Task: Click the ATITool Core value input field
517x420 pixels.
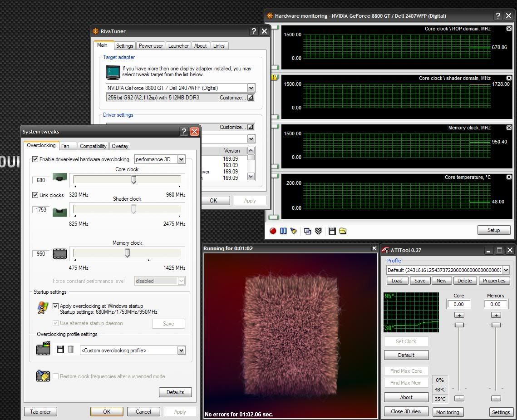Action: point(458,304)
